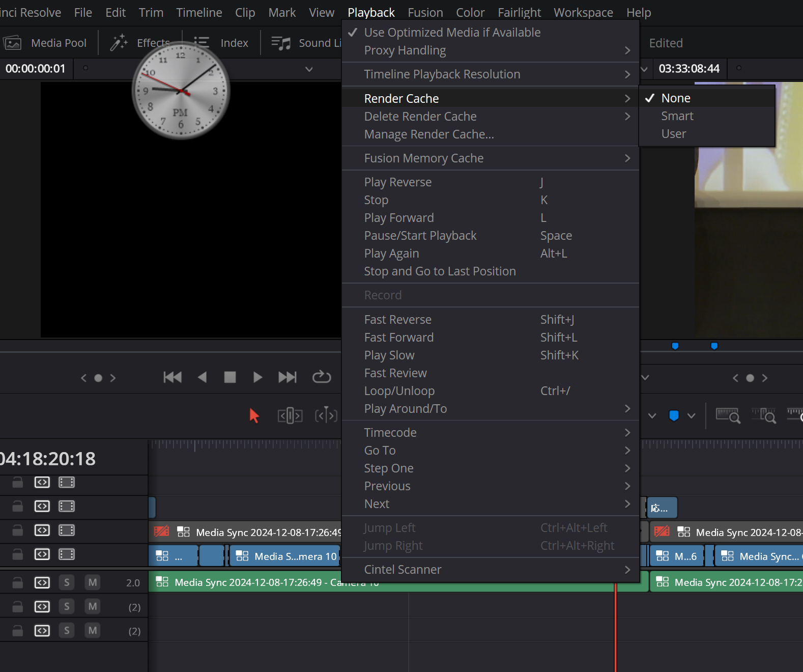Select User render cache option
Screen dimensions: 803x672
(x=673, y=134)
